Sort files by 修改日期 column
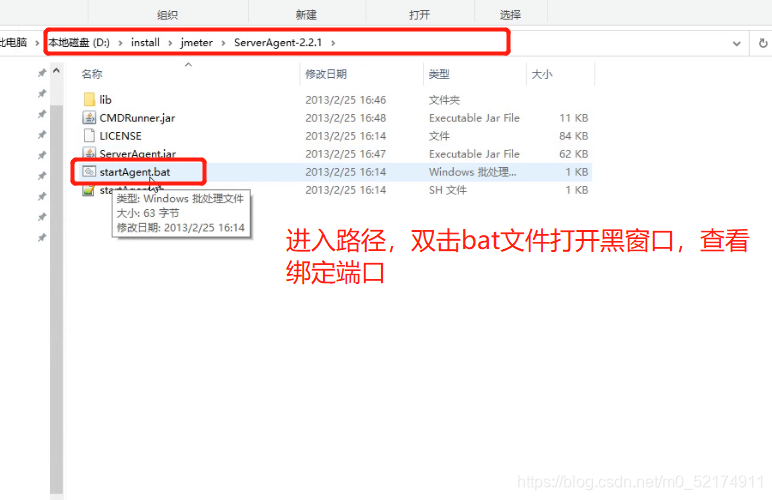Viewport: 772px width, 500px height. coord(326,74)
